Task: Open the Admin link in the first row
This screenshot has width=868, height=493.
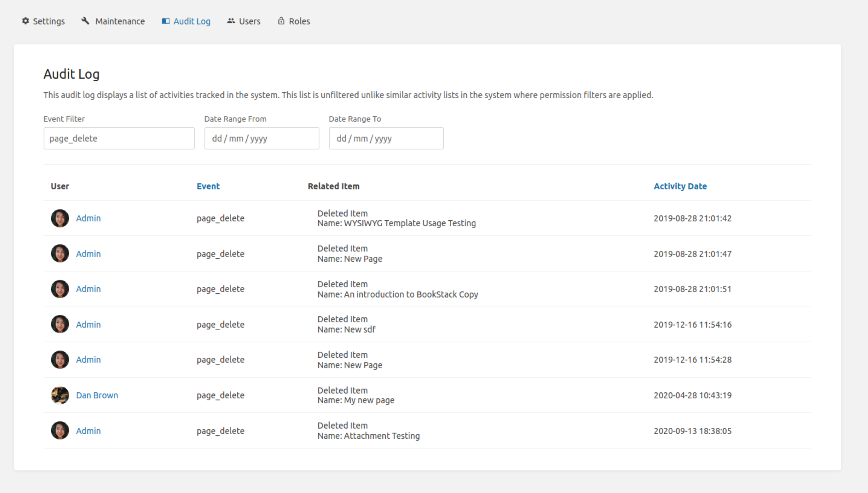Action: 88,218
